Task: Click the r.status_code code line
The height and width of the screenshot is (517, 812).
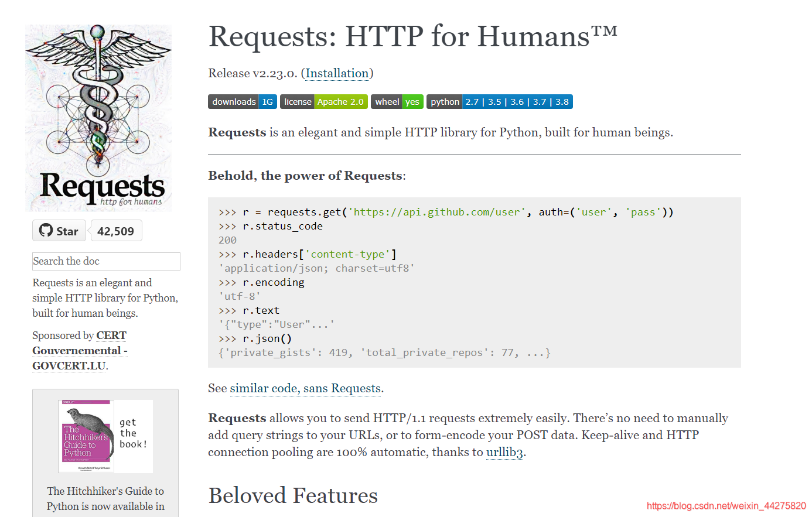Action: coord(271,226)
